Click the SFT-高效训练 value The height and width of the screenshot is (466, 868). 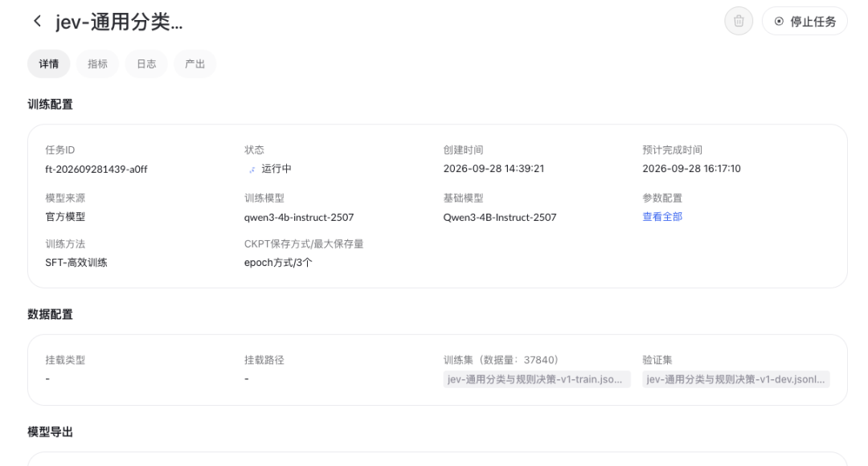(76, 263)
